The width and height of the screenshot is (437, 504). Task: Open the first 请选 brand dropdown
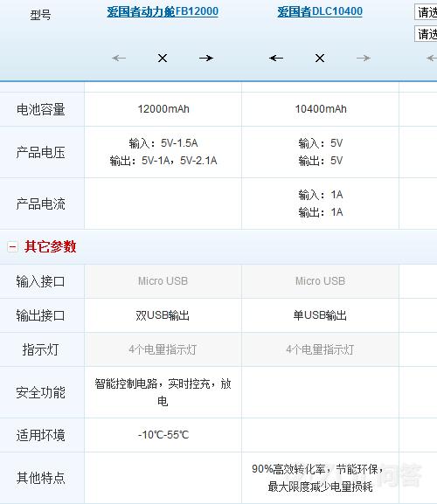tap(426, 12)
